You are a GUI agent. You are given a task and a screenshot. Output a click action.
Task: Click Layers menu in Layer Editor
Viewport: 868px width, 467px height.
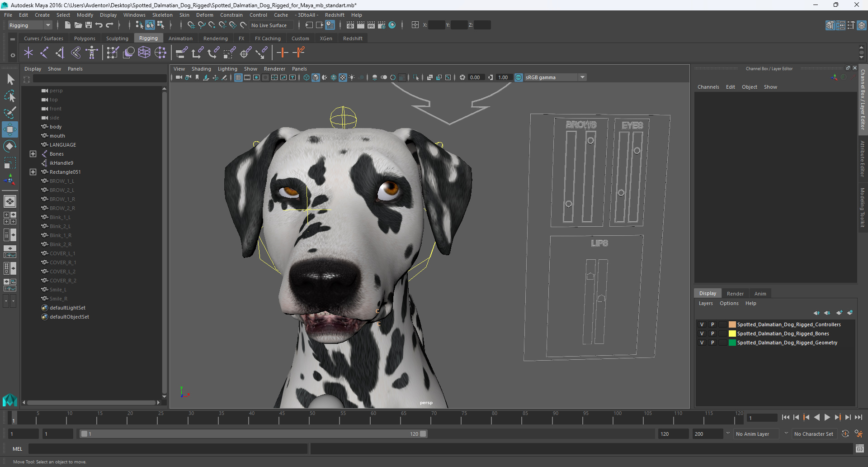706,303
